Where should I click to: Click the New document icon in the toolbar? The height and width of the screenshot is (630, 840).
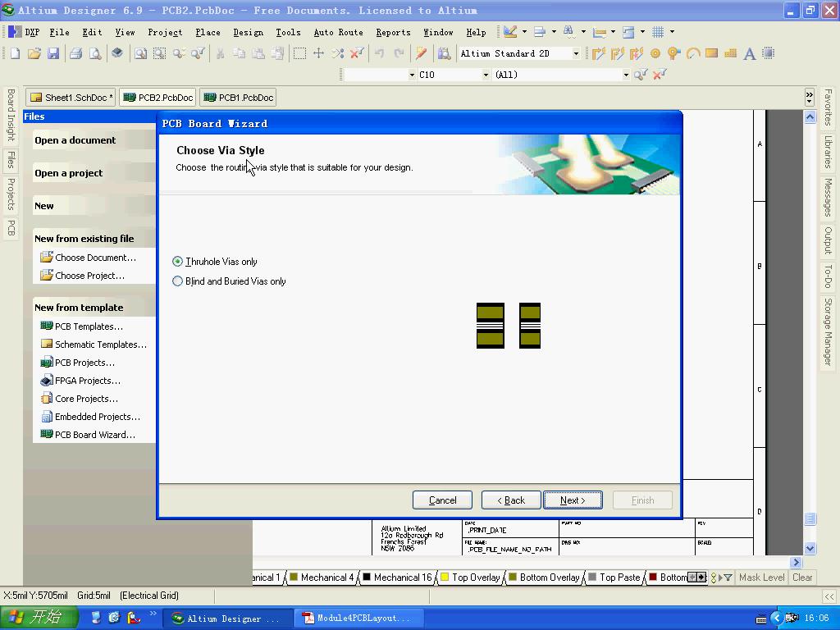pyautogui.click(x=15, y=53)
